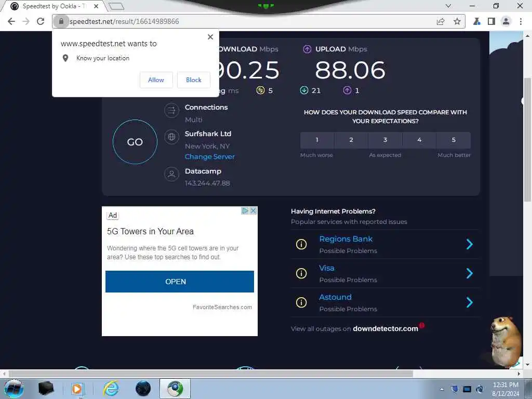
Task: Open the Visa outage link
Action: tap(327, 268)
